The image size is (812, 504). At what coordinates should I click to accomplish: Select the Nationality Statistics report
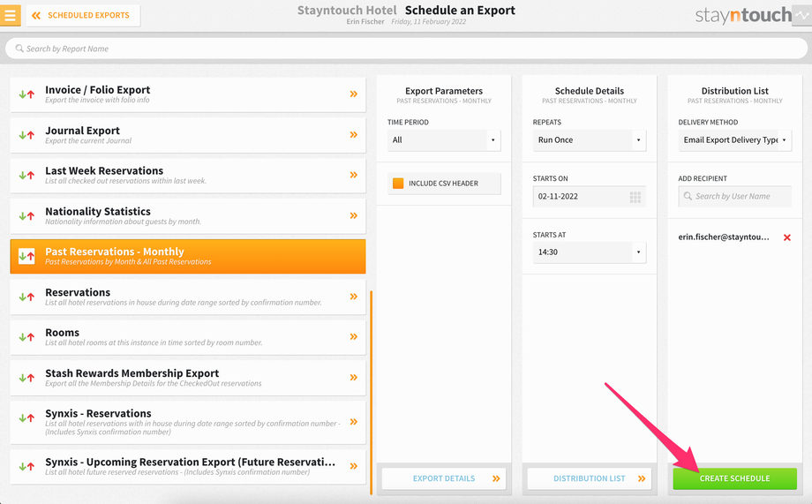tap(187, 215)
